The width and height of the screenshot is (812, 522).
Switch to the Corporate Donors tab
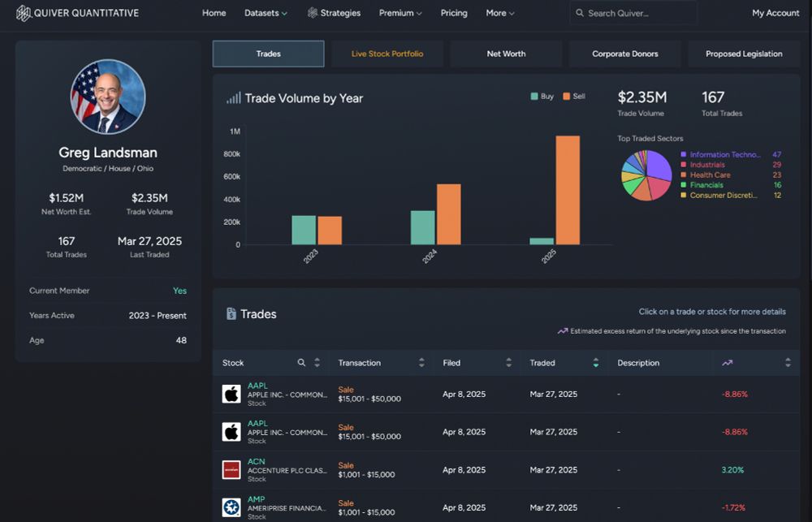(x=625, y=54)
